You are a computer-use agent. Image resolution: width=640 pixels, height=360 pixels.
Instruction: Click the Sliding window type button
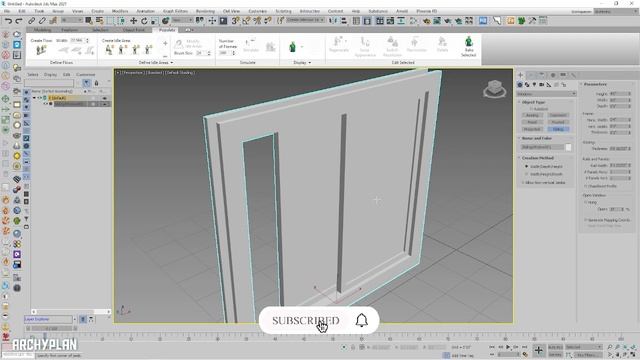558,129
